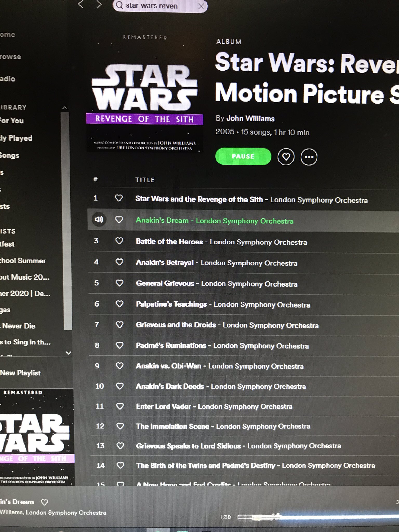Image resolution: width=399 pixels, height=532 pixels.
Task: Select track title 'Anakin's Betrayal'
Action: tap(165, 263)
